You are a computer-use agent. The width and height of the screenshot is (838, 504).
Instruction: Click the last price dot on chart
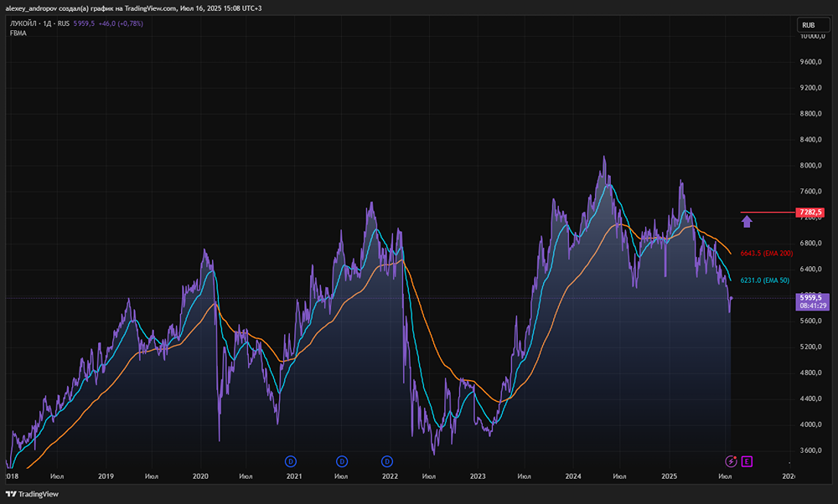click(732, 297)
